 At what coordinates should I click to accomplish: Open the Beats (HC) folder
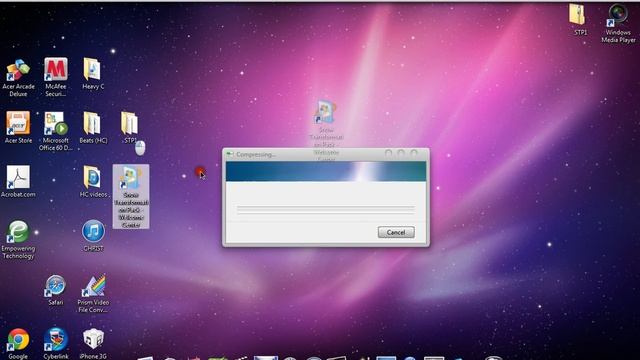point(93,127)
